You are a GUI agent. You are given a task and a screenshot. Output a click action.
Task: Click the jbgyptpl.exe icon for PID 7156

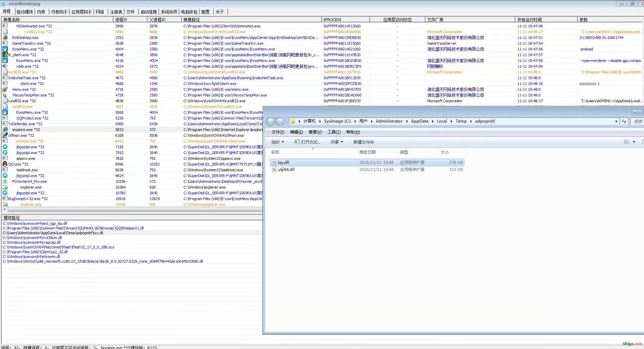tap(5, 147)
